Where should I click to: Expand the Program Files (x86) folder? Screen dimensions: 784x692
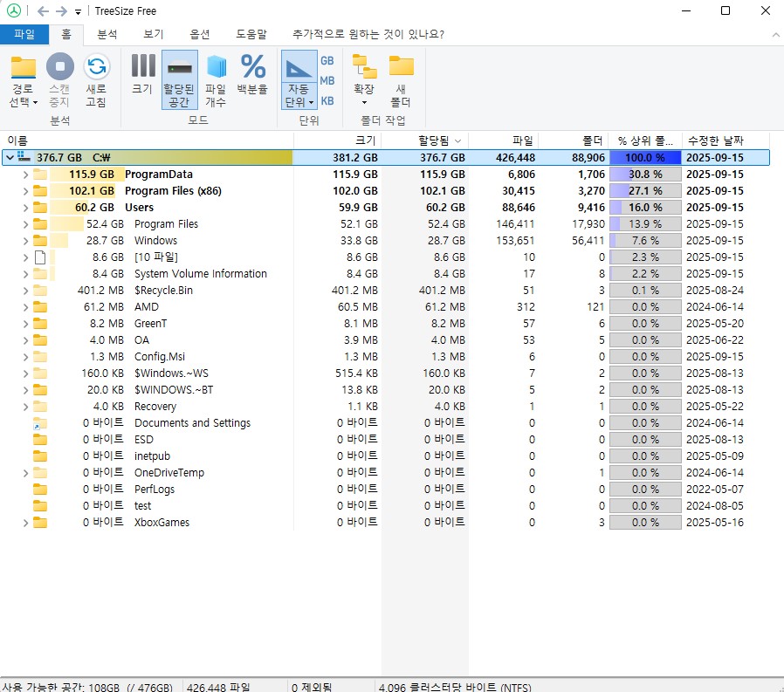[x=25, y=191]
